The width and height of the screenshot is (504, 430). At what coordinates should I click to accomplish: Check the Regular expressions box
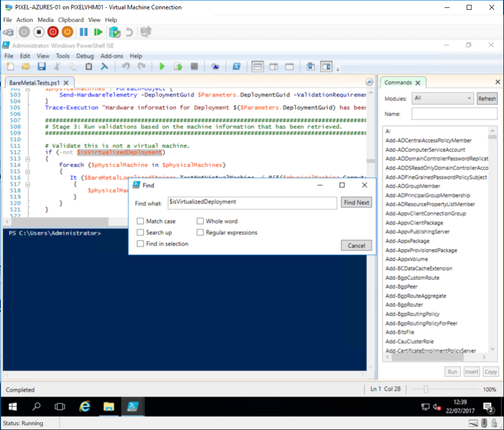[200, 232]
